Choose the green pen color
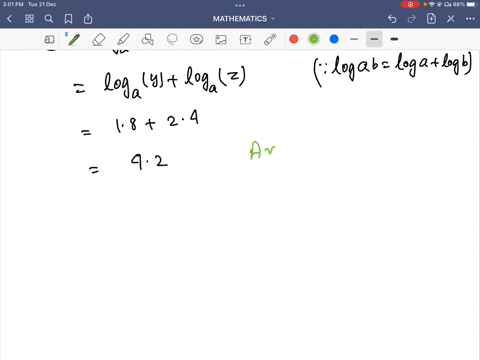Image resolution: width=480 pixels, height=360 pixels. (x=314, y=39)
